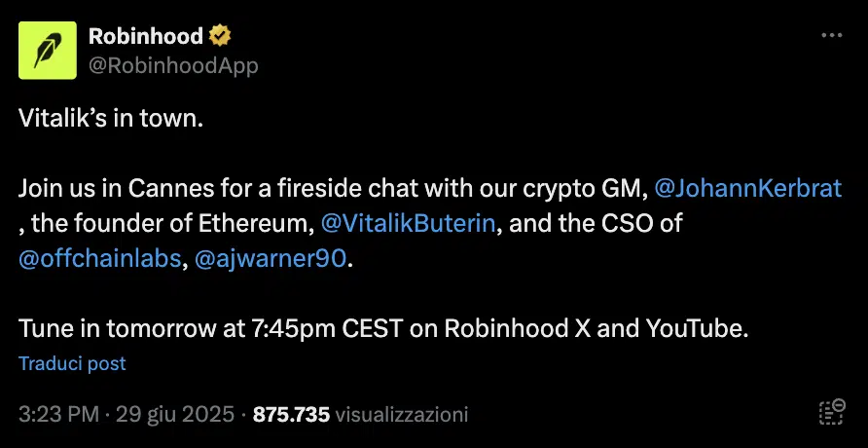Open the three-dot more options menu
The height and width of the screenshot is (448, 868).
[831, 35]
